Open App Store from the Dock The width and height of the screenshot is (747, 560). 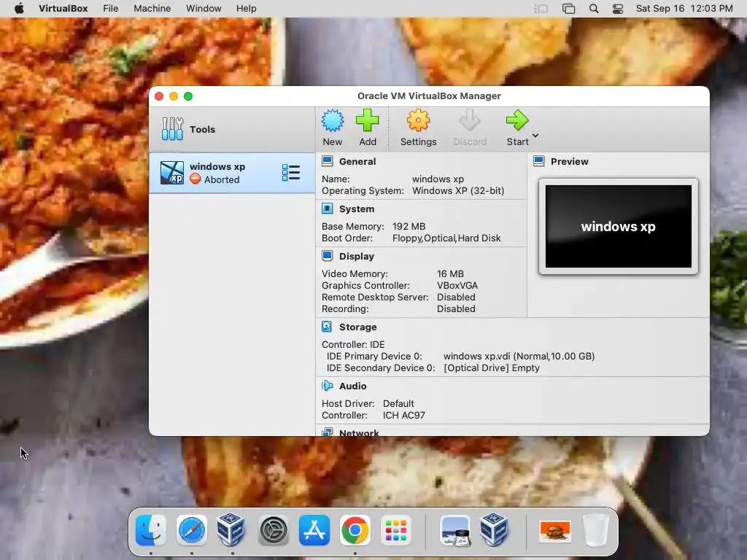point(314,530)
